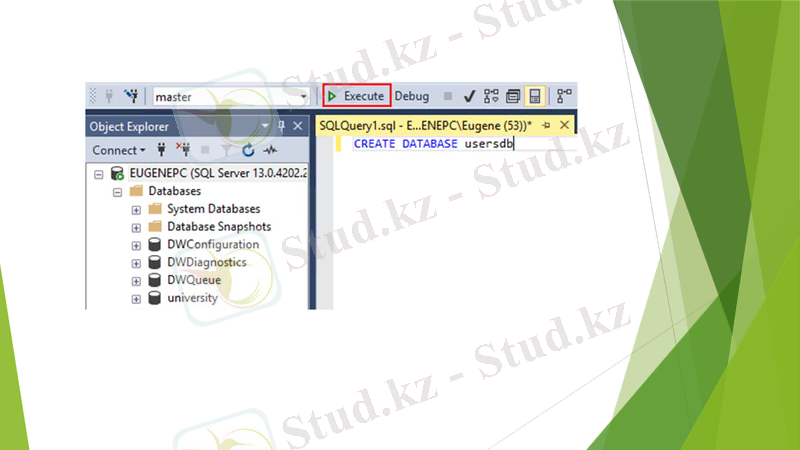The width and height of the screenshot is (800, 450).
Task: Click the Debug button
Action: (411, 96)
